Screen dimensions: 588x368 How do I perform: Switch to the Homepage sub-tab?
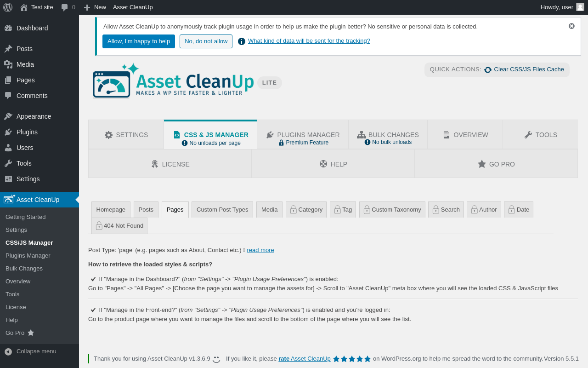(x=111, y=210)
